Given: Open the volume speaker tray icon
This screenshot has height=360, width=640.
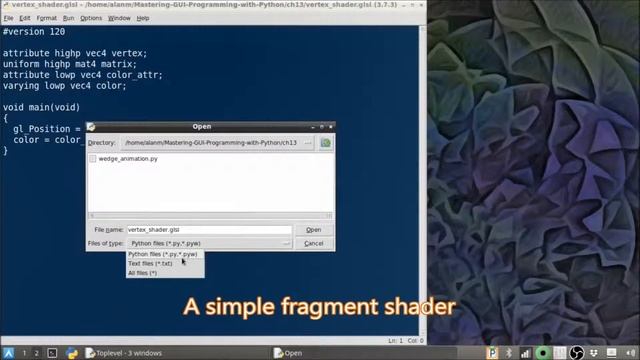Looking at the screenshot, I should click(630, 353).
